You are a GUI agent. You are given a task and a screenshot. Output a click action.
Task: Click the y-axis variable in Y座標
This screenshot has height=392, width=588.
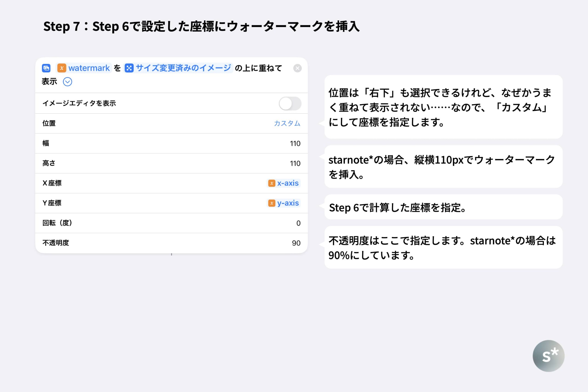coord(288,203)
